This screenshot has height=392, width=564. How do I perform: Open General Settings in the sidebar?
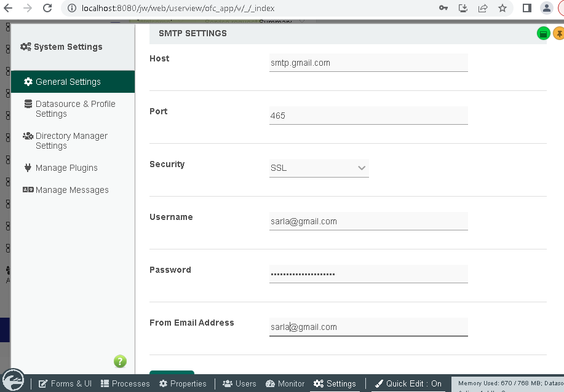(68, 82)
